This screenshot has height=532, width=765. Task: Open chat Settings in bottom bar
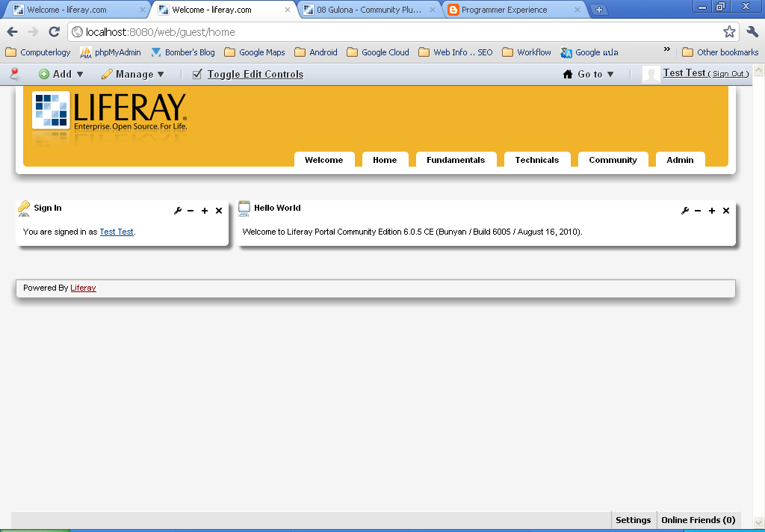point(634,520)
